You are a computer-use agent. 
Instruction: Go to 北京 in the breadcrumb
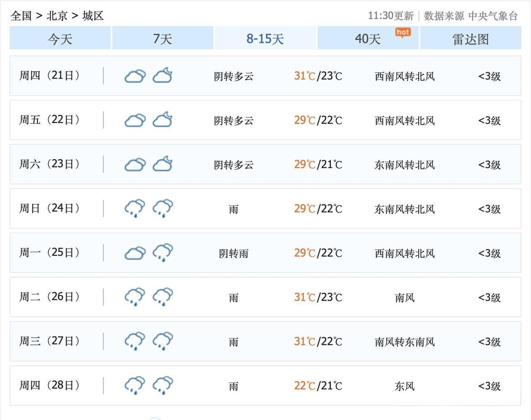pos(57,16)
